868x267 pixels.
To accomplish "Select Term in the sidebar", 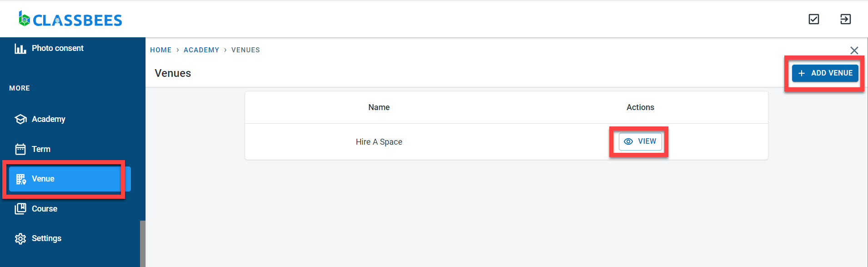I will pos(41,149).
